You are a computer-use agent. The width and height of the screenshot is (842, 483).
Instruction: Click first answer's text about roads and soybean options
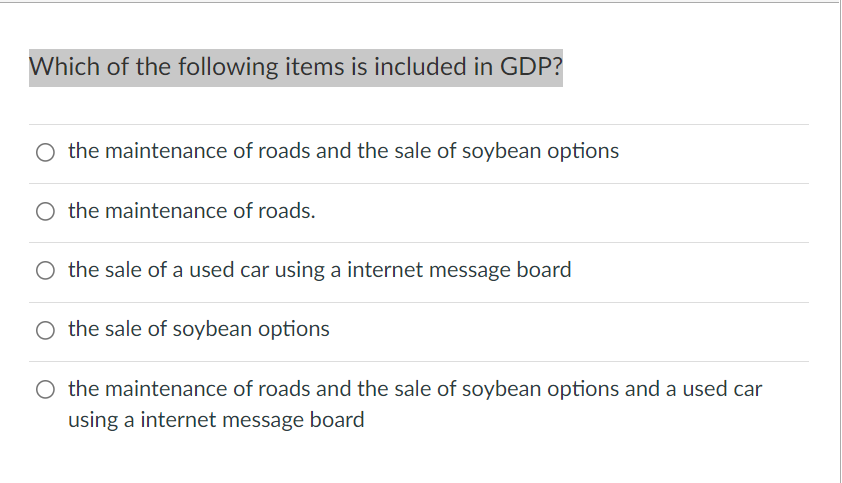(344, 151)
